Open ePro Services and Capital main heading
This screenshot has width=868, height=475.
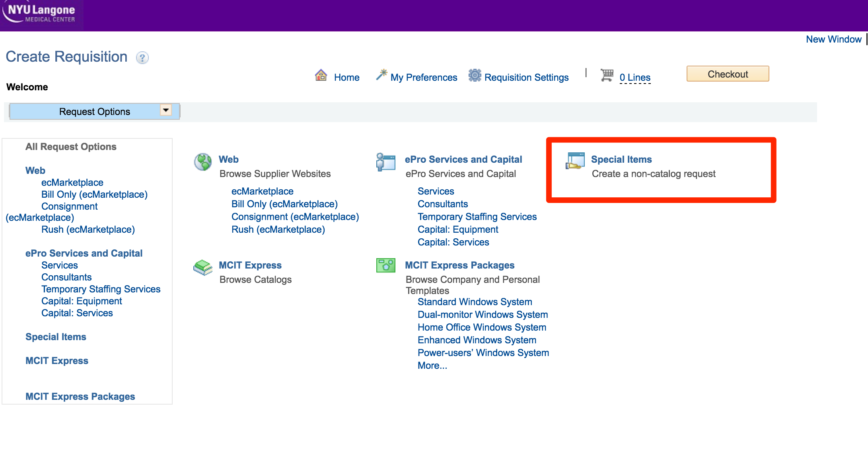pyautogui.click(x=463, y=160)
